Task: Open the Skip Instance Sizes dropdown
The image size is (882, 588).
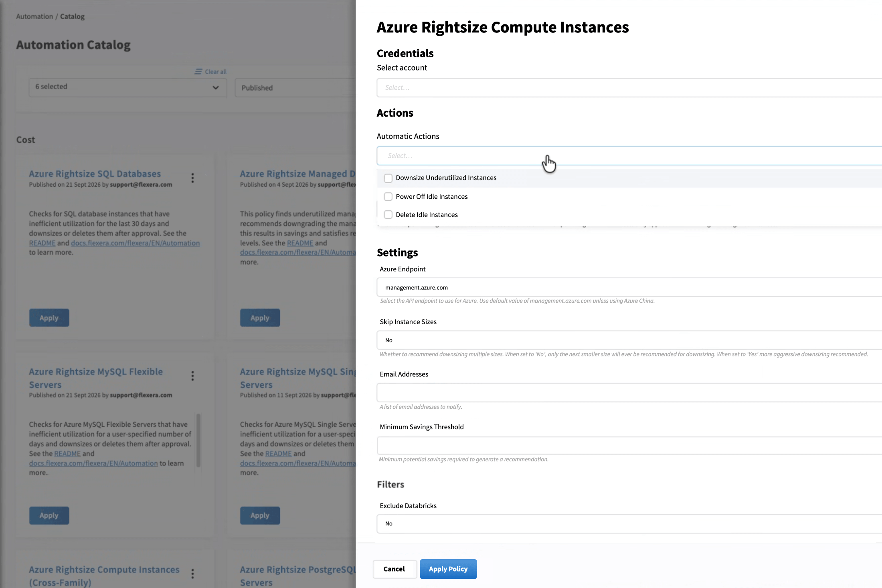Action: 629,340
